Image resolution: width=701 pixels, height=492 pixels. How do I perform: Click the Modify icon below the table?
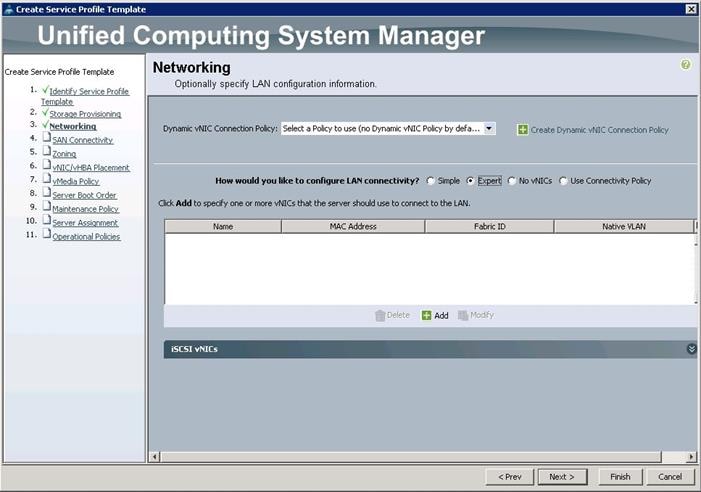pyautogui.click(x=463, y=315)
